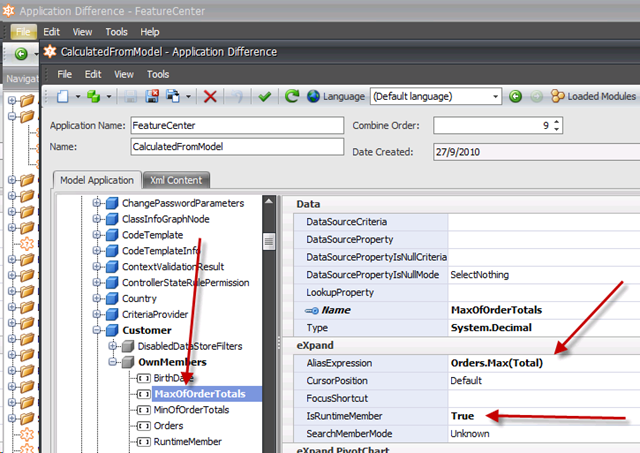This screenshot has height=453, width=640.
Task: Expand the CodeTemplate tree node
Action: coord(96,235)
